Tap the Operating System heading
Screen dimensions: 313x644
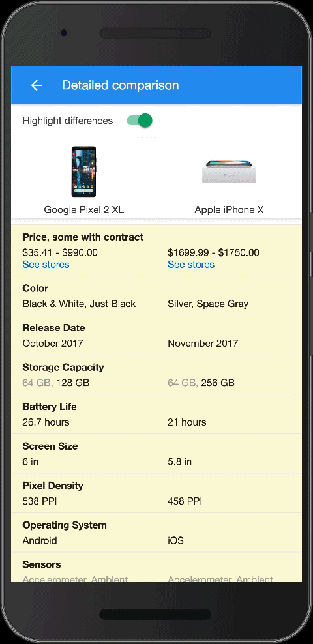65,525
